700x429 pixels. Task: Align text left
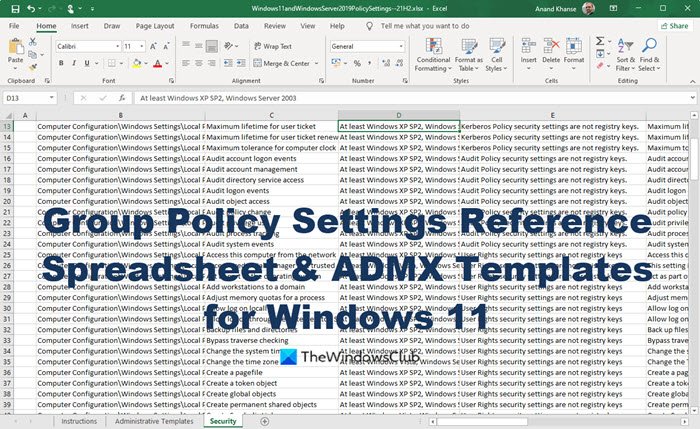(186, 63)
